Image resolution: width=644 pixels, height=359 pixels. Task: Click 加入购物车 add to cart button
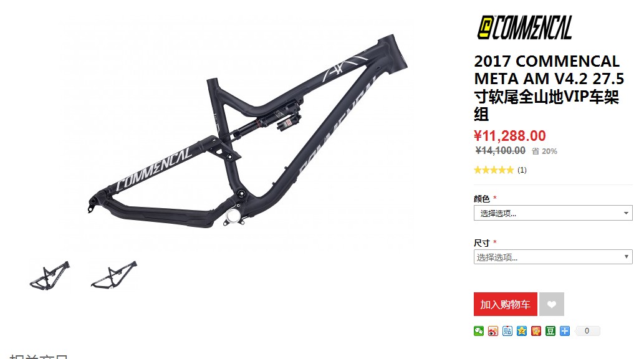pos(505,304)
